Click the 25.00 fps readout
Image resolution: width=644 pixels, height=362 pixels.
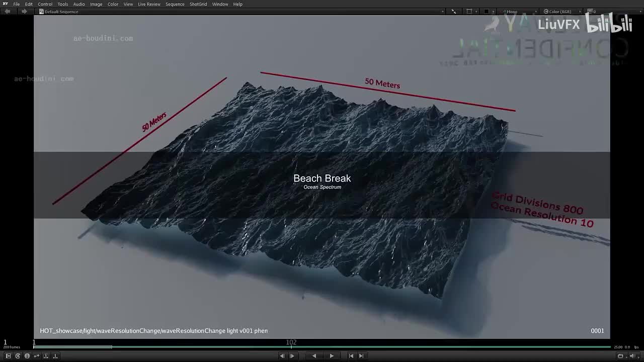coord(618,347)
